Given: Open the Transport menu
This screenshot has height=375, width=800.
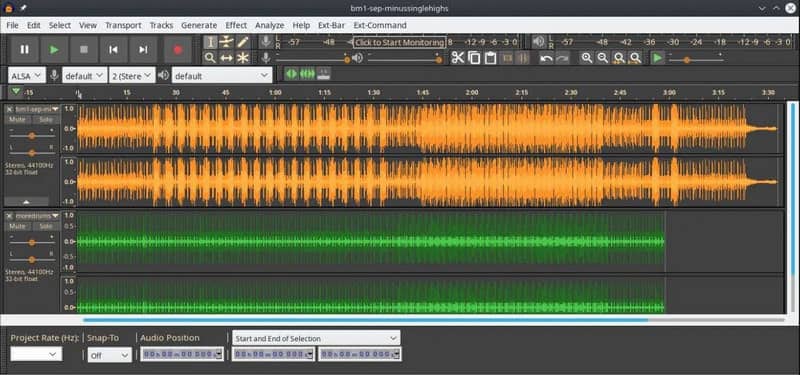Looking at the screenshot, I should point(123,25).
